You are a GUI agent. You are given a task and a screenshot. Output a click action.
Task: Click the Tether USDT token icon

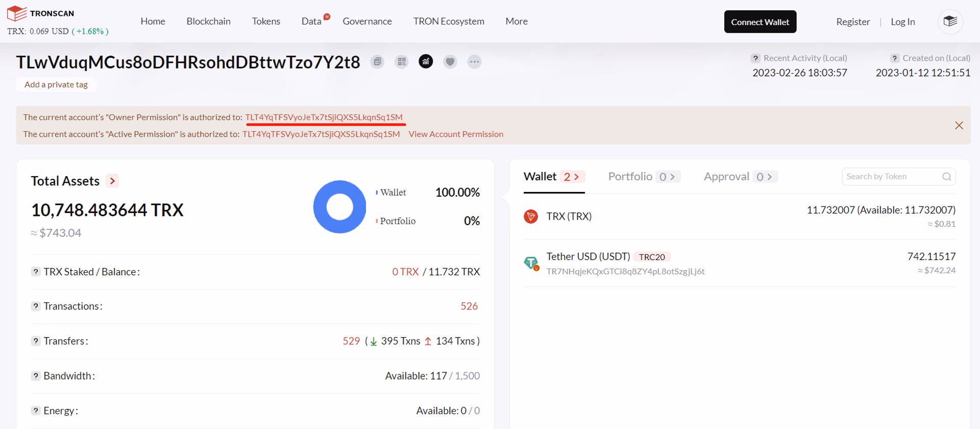click(x=531, y=263)
